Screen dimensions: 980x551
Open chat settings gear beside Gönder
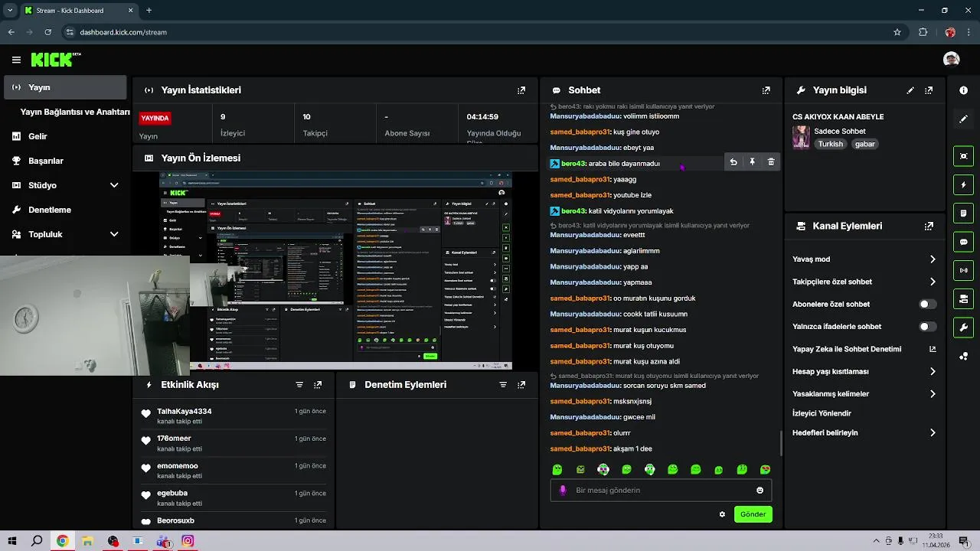pyautogui.click(x=722, y=514)
